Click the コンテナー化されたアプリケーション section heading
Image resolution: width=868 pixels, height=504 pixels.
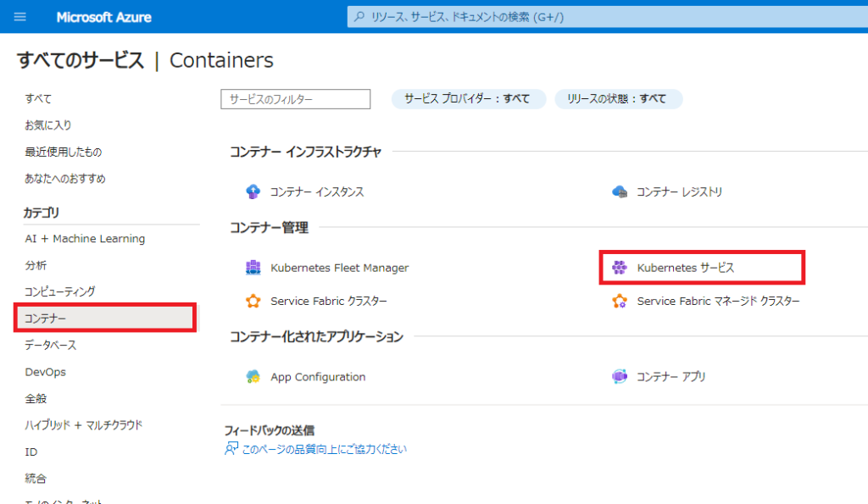[317, 336]
